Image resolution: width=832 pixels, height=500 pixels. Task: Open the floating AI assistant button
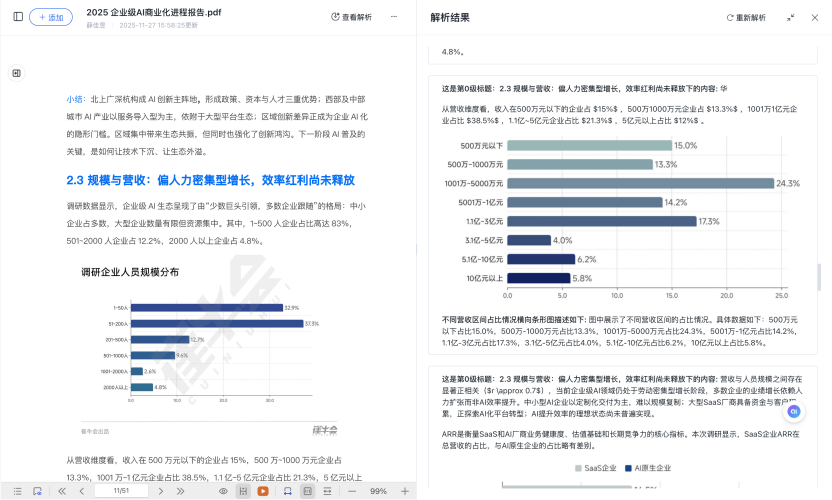click(x=794, y=411)
